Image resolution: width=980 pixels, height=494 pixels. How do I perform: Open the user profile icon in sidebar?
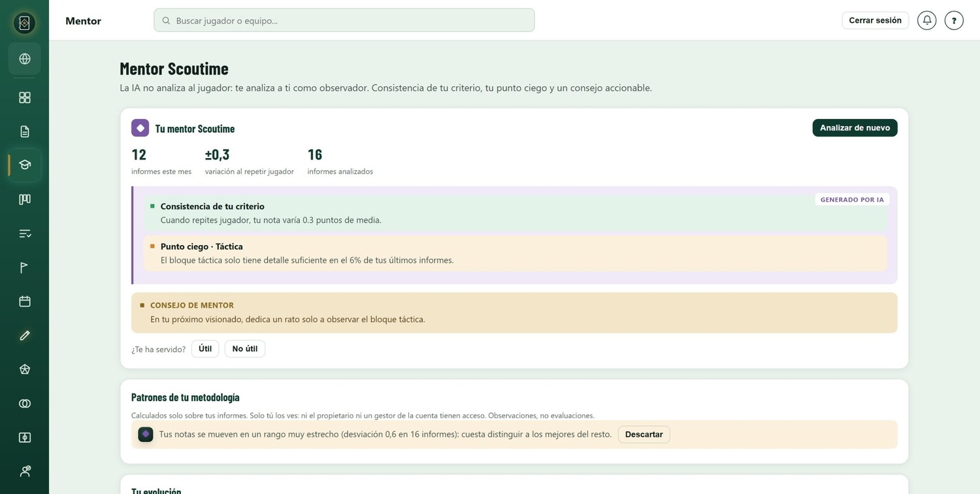[x=25, y=471]
